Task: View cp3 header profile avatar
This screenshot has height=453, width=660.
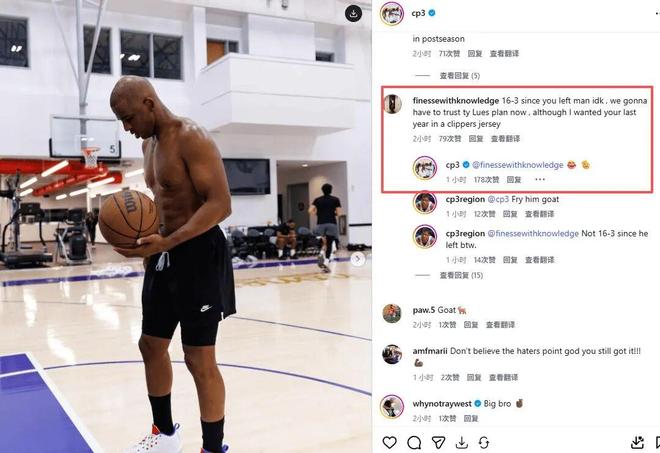Action: (x=392, y=13)
